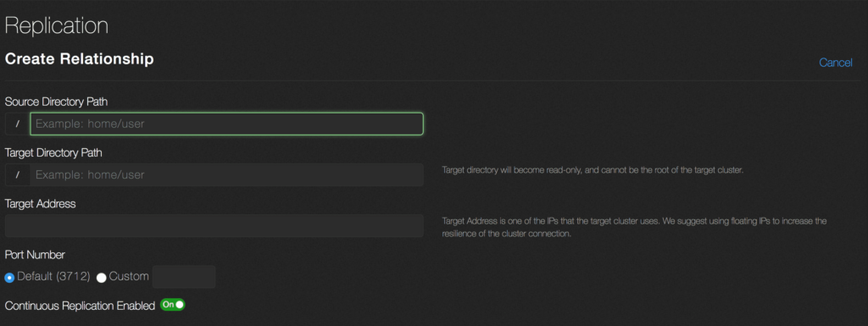Click the Target Directory Path label
868x326 pixels.
pyautogui.click(x=53, y=152)
